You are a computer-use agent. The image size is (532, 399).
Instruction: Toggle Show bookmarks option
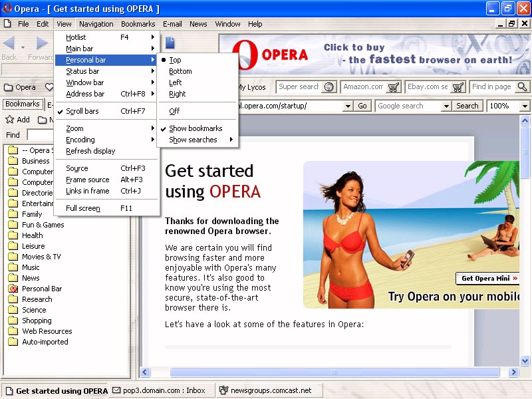click(198, 128)
